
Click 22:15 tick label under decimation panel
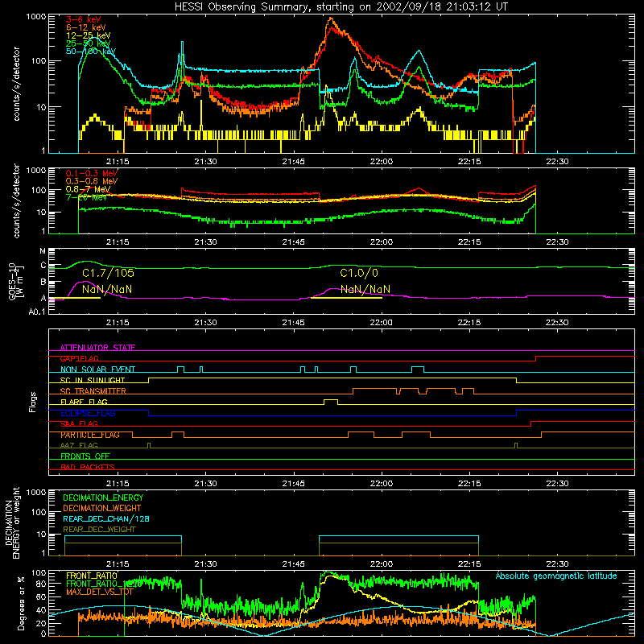469,564
